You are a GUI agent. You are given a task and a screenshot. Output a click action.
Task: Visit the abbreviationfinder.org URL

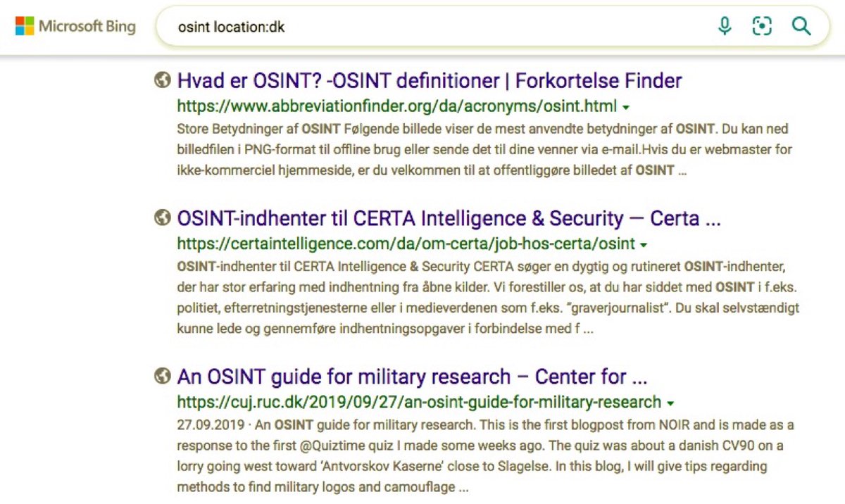pyautogui.click(x=397, y=106)
